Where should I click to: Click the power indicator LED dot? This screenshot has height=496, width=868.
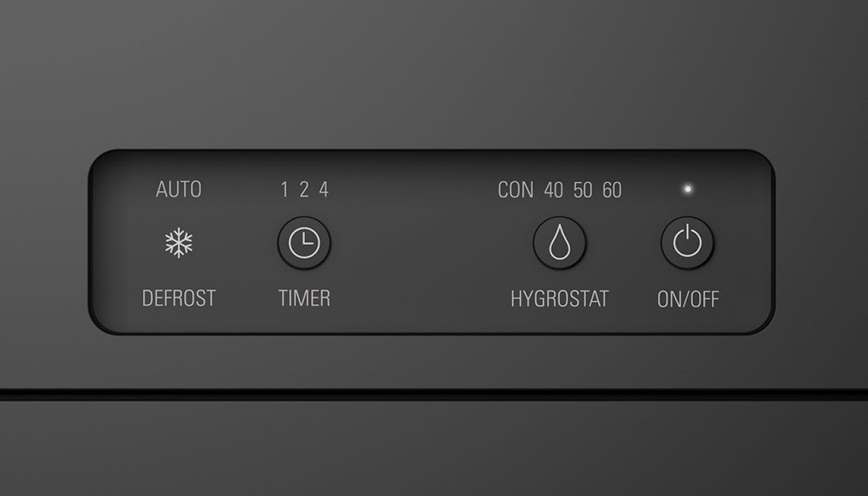tap(688, 189)
